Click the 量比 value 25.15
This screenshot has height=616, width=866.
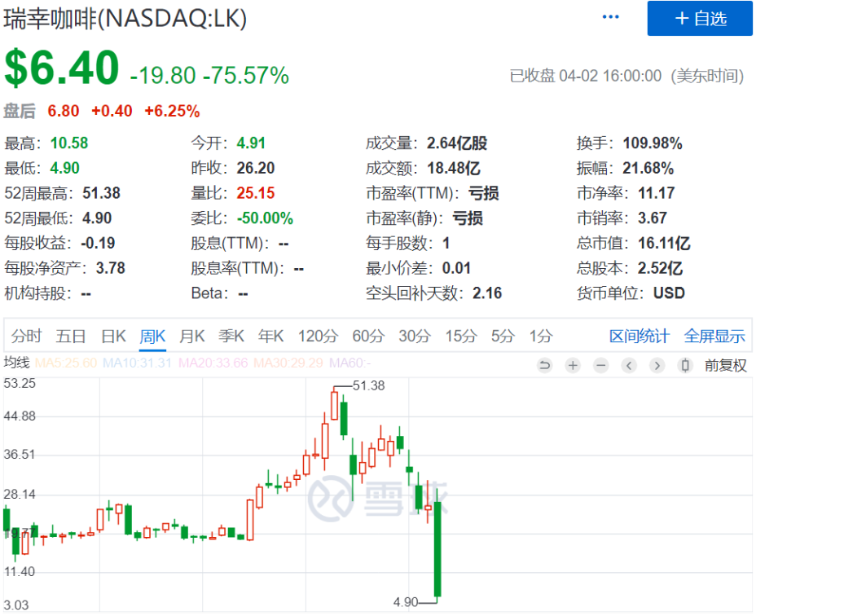pos(256,193)
